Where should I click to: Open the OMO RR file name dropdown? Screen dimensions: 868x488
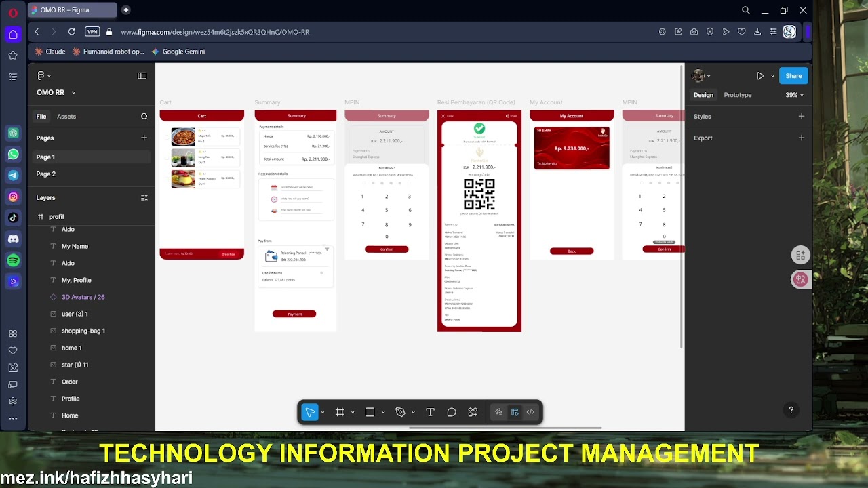coord(73,93)
